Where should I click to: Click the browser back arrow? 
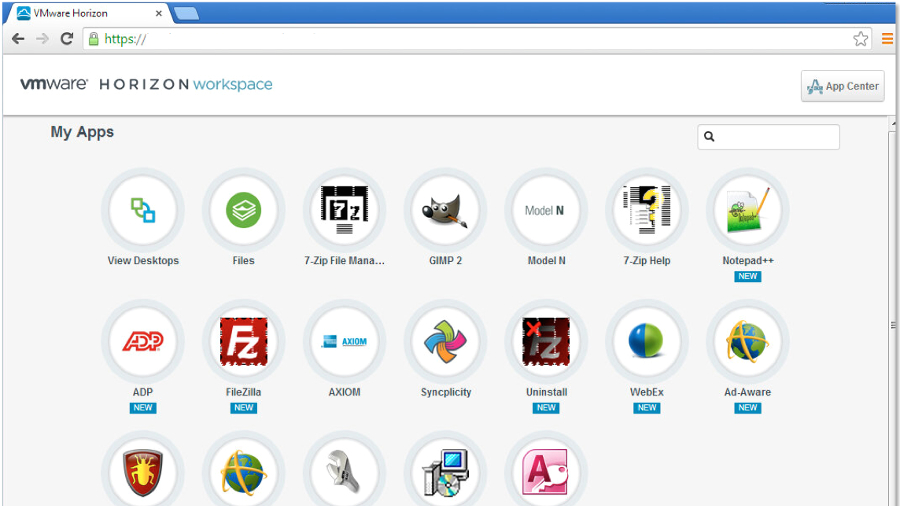coord(18,39)
